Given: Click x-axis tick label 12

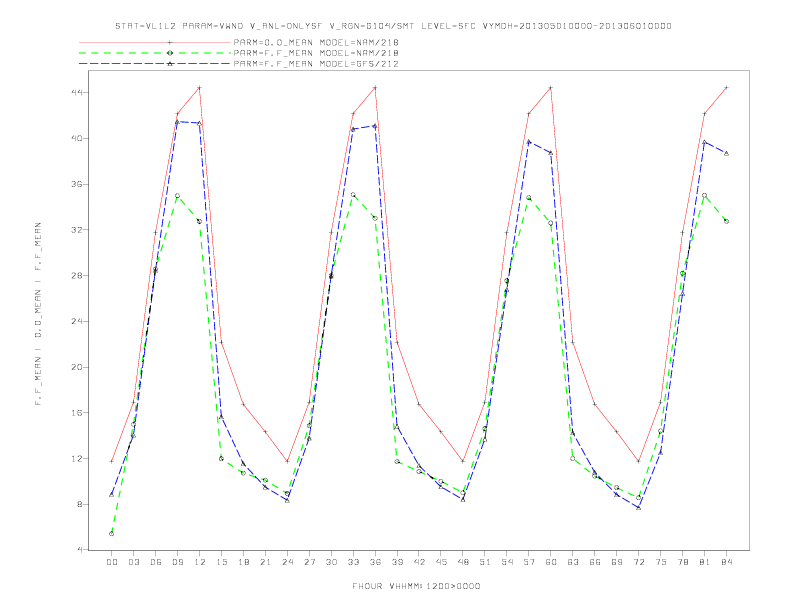Looking at the screenshot, I should [x=200, y=562].
